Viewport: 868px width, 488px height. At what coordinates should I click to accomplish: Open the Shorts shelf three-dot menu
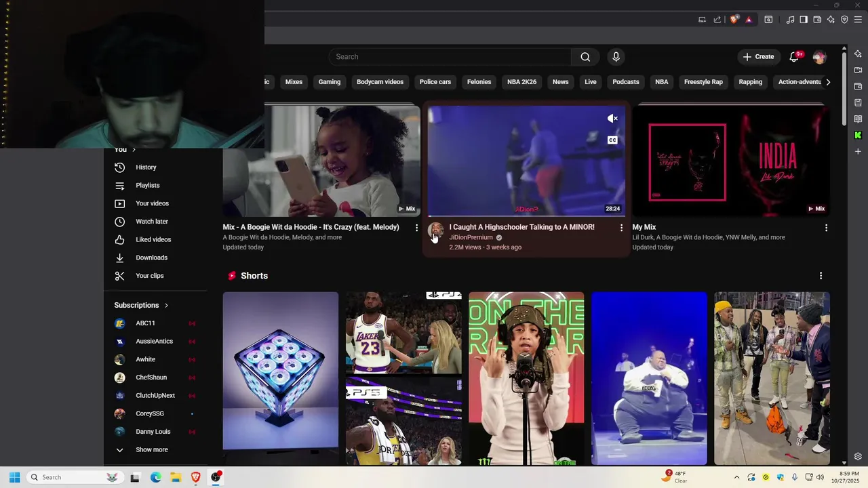(x=821, y=276)
